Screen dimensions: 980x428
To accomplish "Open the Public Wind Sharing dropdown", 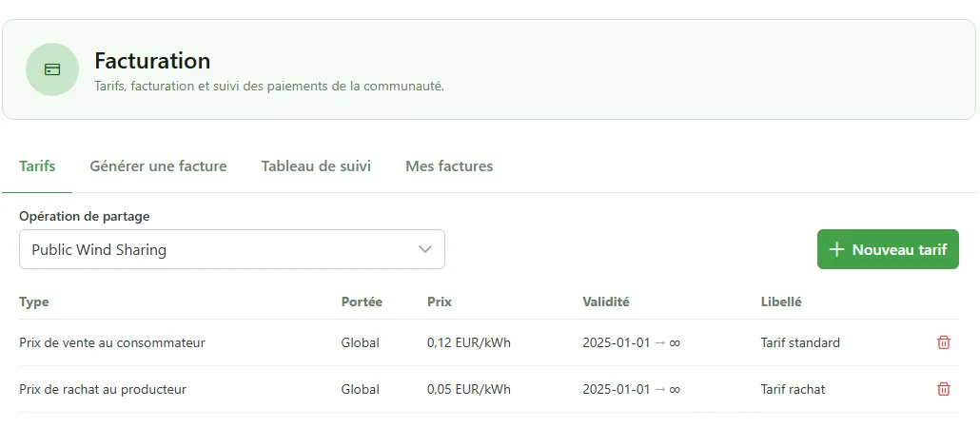I will coord(232,249).
